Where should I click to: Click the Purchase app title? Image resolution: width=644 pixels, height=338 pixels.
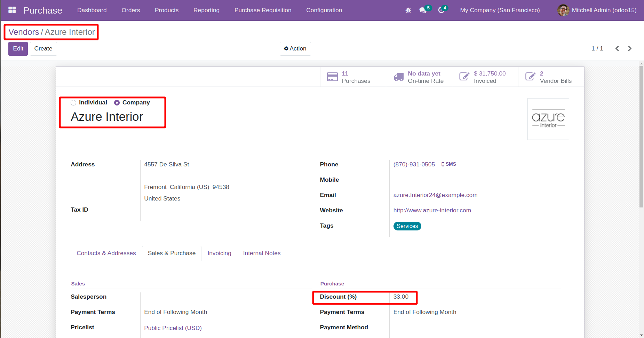[43, 10]
